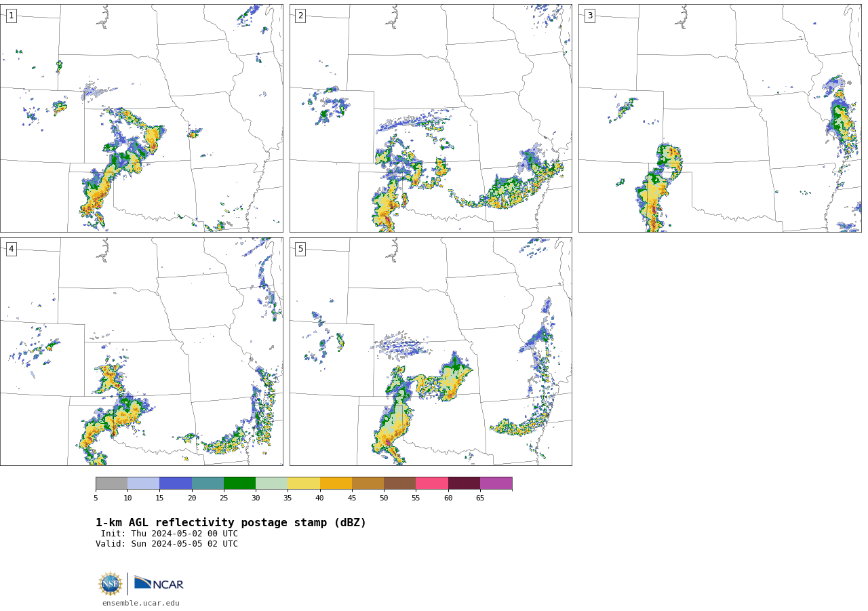
Task: Click the pink 55-60 dBZ swatch
Action: tap(432, 484)
